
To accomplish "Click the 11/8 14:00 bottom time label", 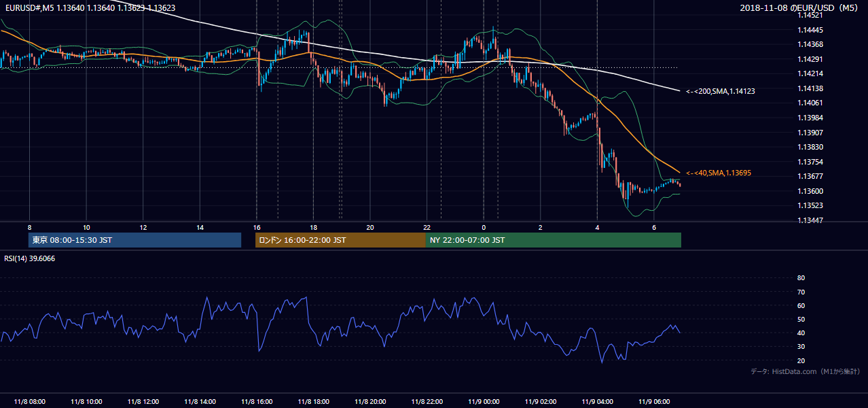I will coord(200,402).
